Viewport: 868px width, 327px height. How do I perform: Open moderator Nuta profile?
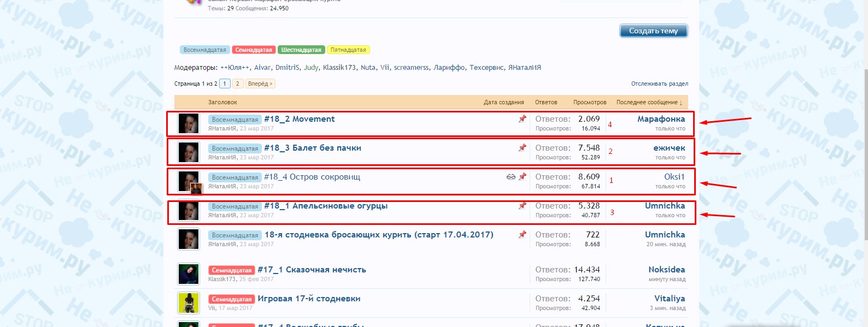point(368,68)
